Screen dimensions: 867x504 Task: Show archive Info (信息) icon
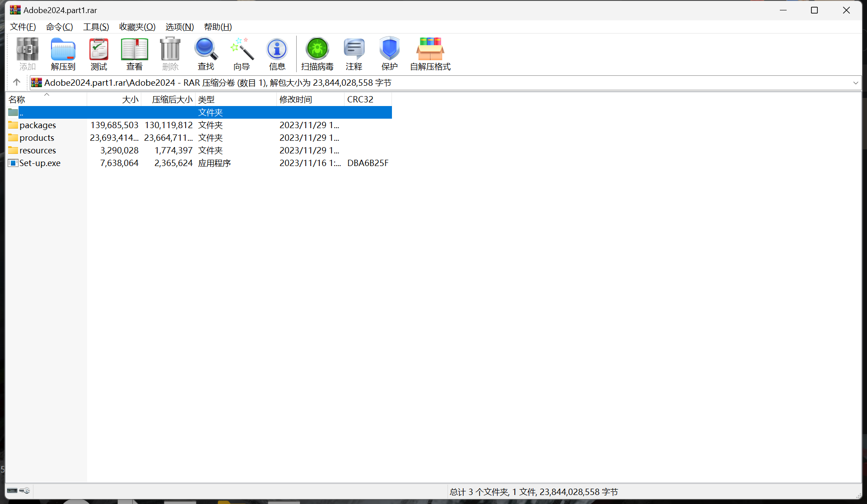tap(277, 54)
